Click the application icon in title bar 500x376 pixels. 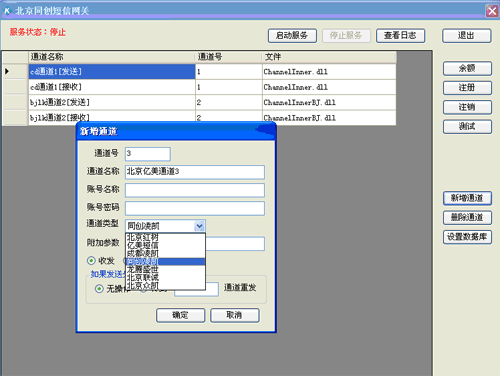[7, 11]
